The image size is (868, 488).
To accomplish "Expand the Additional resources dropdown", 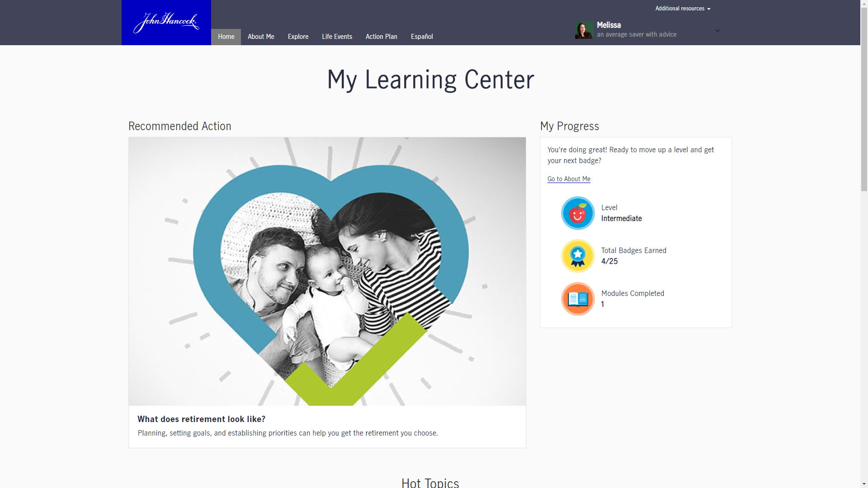I will coord(679,9).
